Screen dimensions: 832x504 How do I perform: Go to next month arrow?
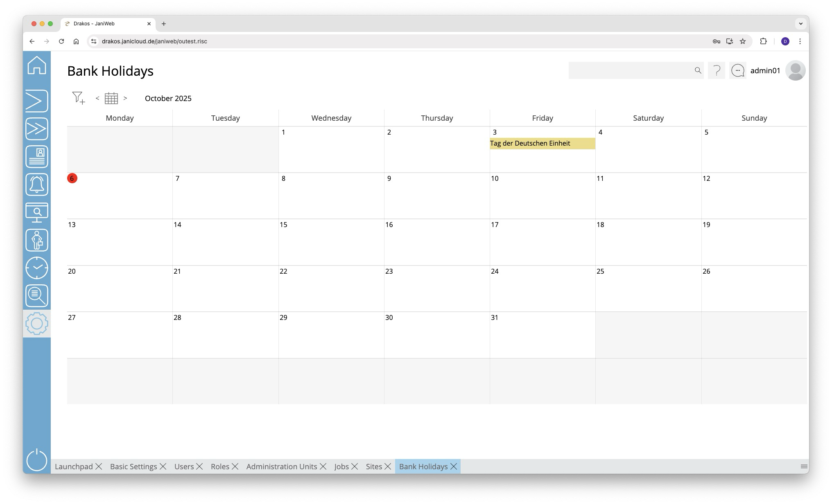tap(125, 98)
